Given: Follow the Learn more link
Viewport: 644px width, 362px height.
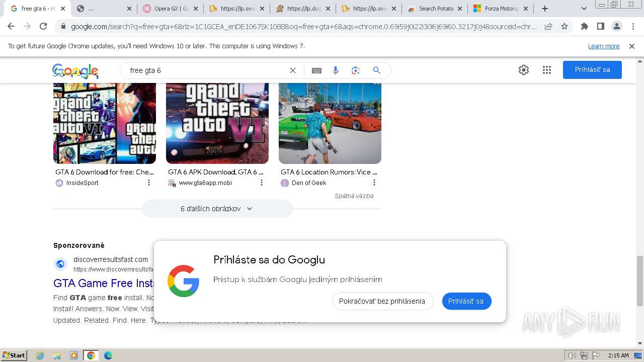Looking at the screenshot, I should 604,46.
